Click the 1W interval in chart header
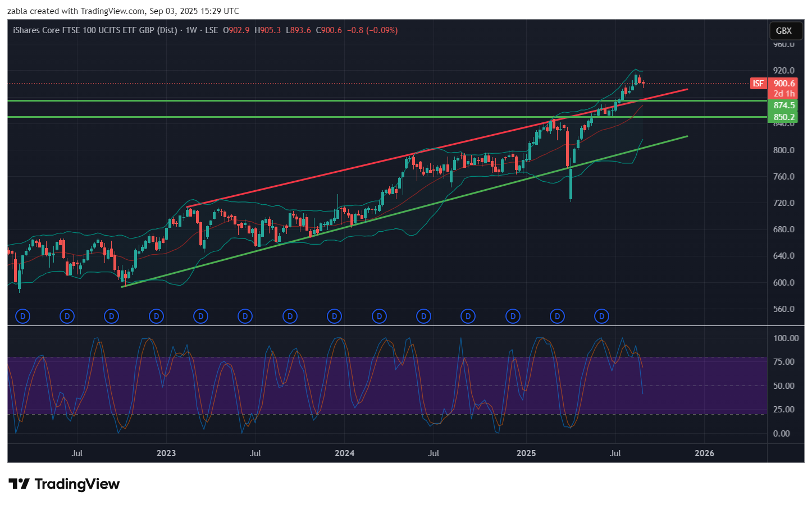The width and height of the screenshot is (812, 505). coord(191,30)
